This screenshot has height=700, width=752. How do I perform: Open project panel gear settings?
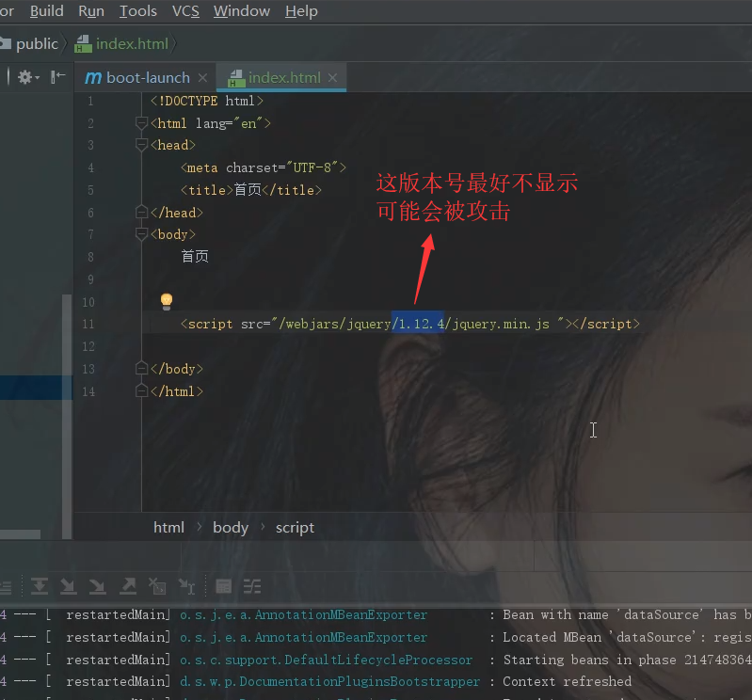pos(24,77)
